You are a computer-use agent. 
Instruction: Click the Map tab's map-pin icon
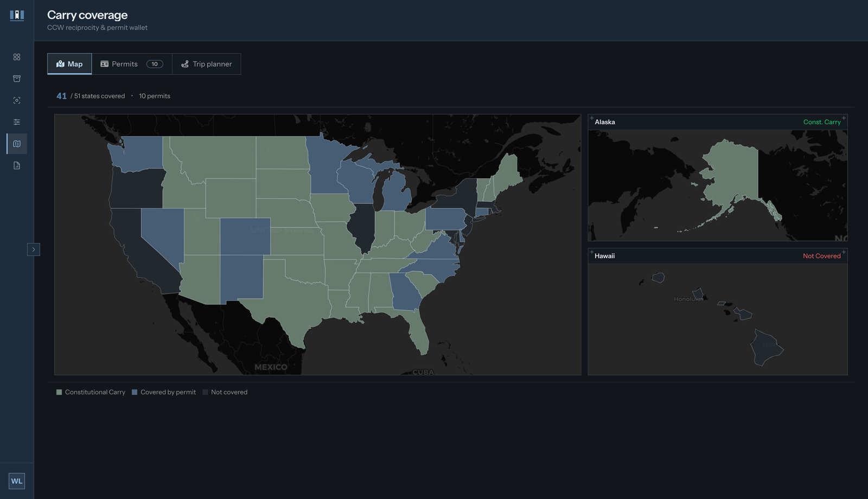(60, 64)
